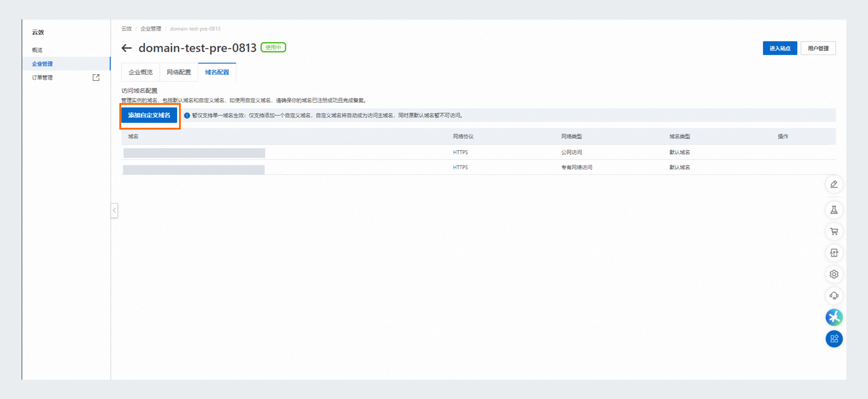Open external link icon next to 订单管理

96,77
